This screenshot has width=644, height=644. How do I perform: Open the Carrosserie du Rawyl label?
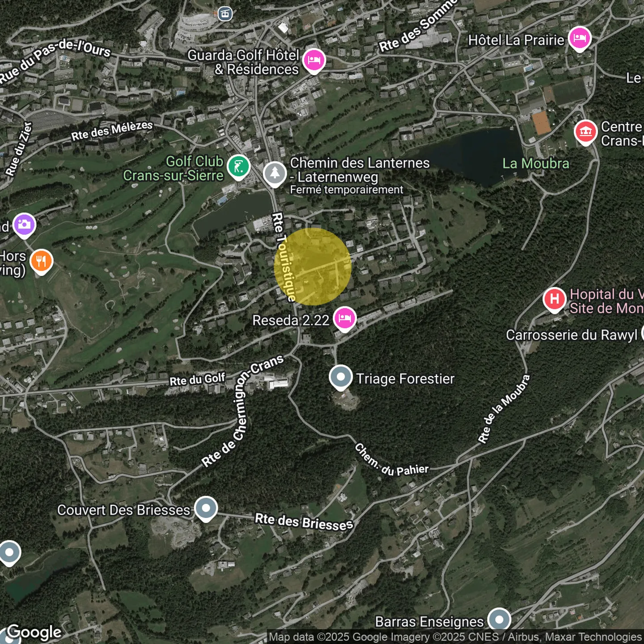click(x=571, y=335)
